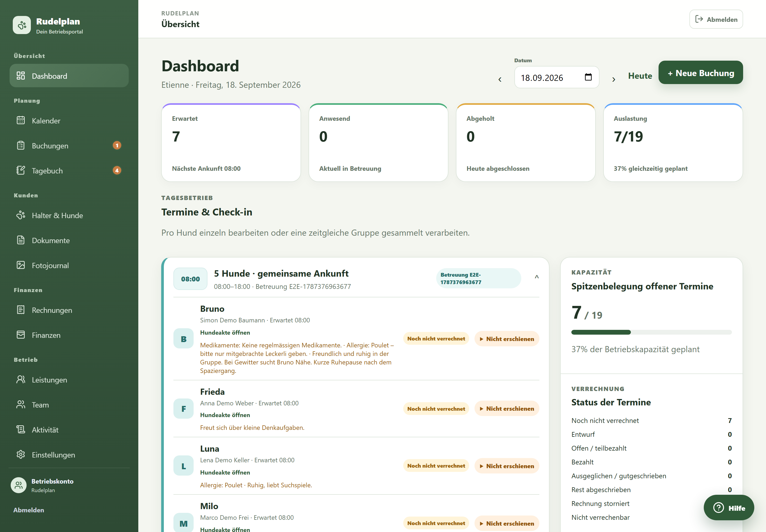Create a Neue Buchung
This screenshot has width=766, height=532.
[701, 73]
